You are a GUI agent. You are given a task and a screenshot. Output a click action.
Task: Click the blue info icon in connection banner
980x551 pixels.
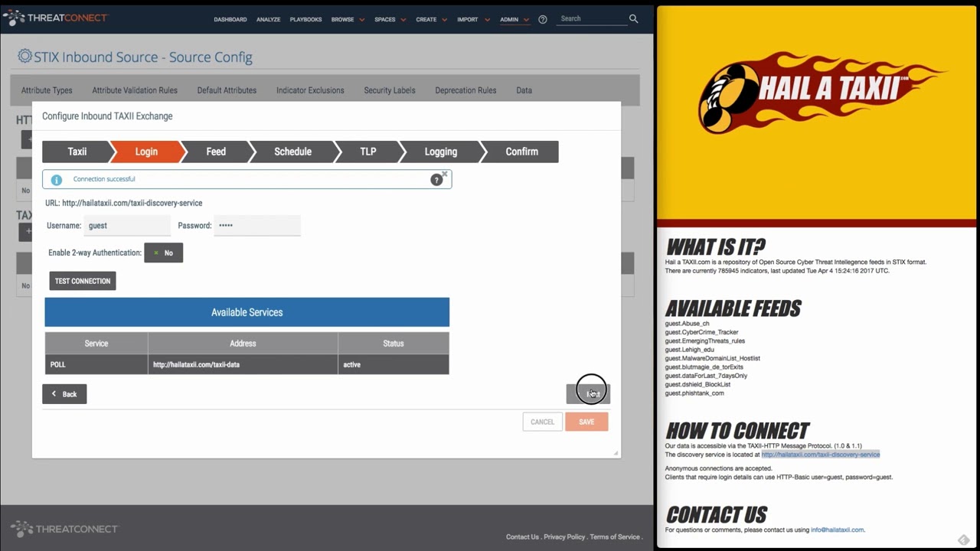click(x=56, y=180)
